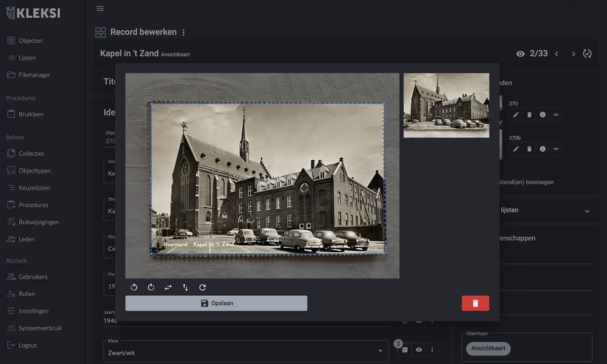Toggle the eye icon beside 2/33

[520, 54]
